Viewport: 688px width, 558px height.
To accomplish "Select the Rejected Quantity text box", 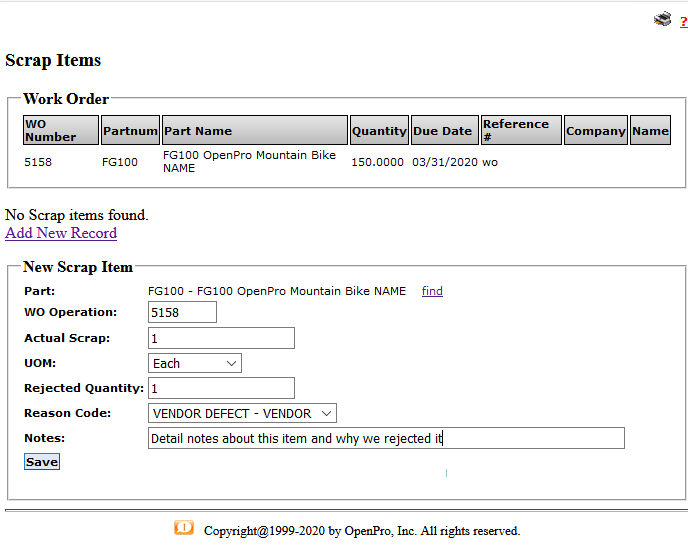I will coord(221,388).
